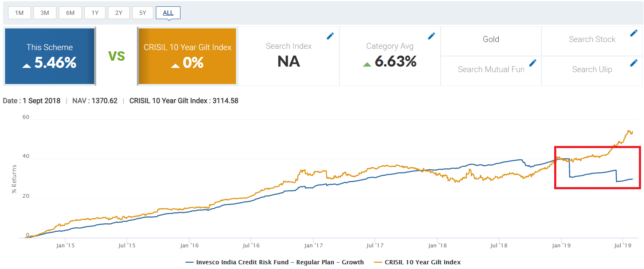Screen dimensions: 644x269
Task: Switch to the ALL time range tab
Action: 168,12
